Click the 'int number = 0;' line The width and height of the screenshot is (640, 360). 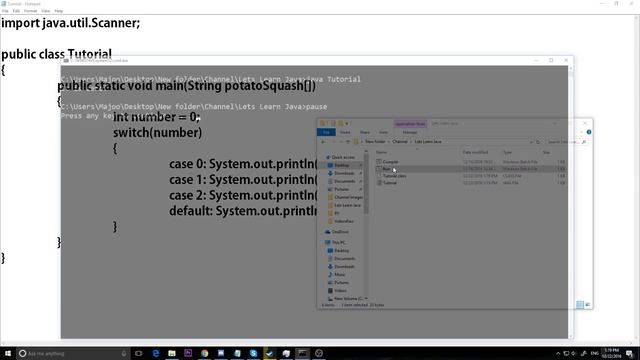point(156,117)
